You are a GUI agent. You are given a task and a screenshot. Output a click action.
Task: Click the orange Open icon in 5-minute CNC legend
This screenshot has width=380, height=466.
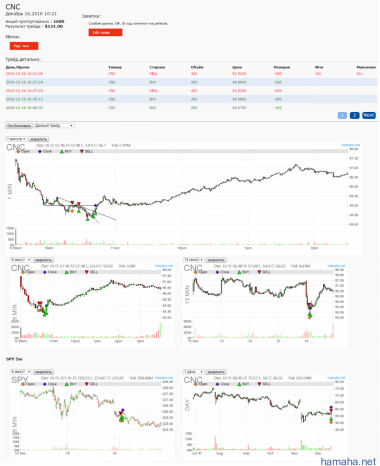pos(23,272)
